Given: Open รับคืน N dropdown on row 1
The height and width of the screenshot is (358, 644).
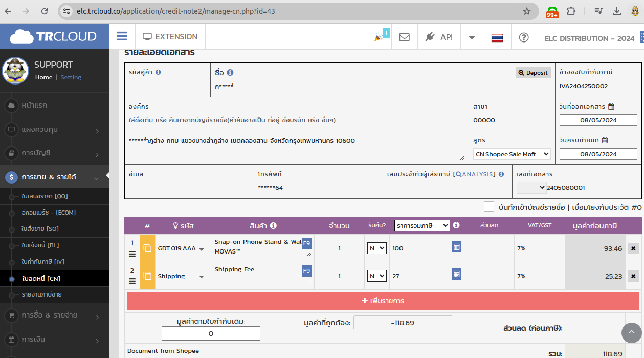Looking at the screenshot, I should coord(377,248).
